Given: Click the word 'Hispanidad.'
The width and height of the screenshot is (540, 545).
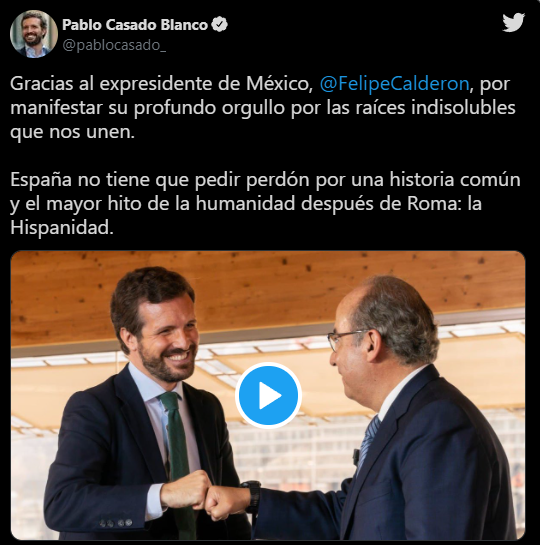Looking at the screenshot, I should tap(62, 228).
